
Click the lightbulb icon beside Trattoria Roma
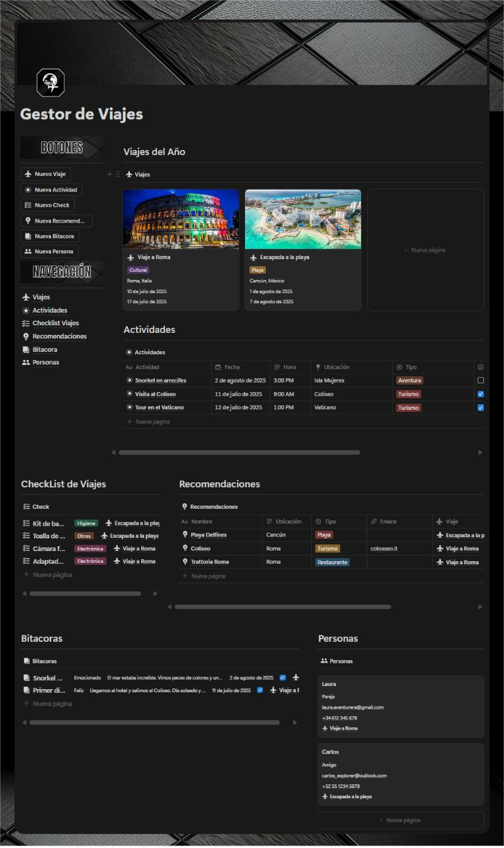tap(185, 562)
